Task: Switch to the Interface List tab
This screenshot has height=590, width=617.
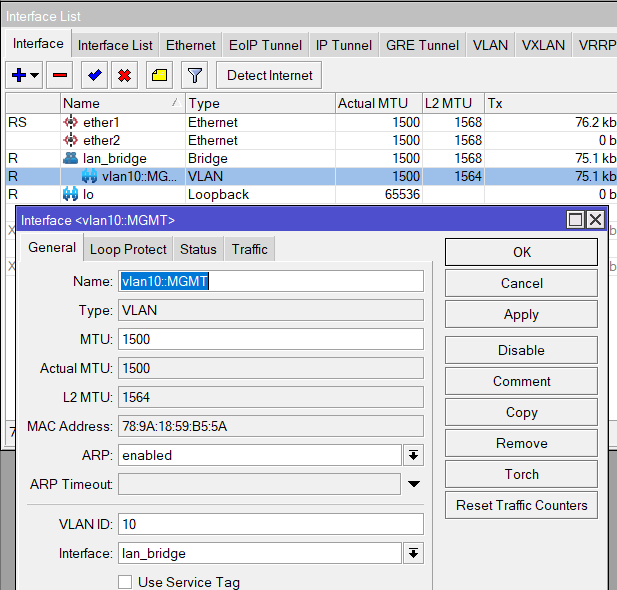Action: pyautogui.click(x=115, y=45)
